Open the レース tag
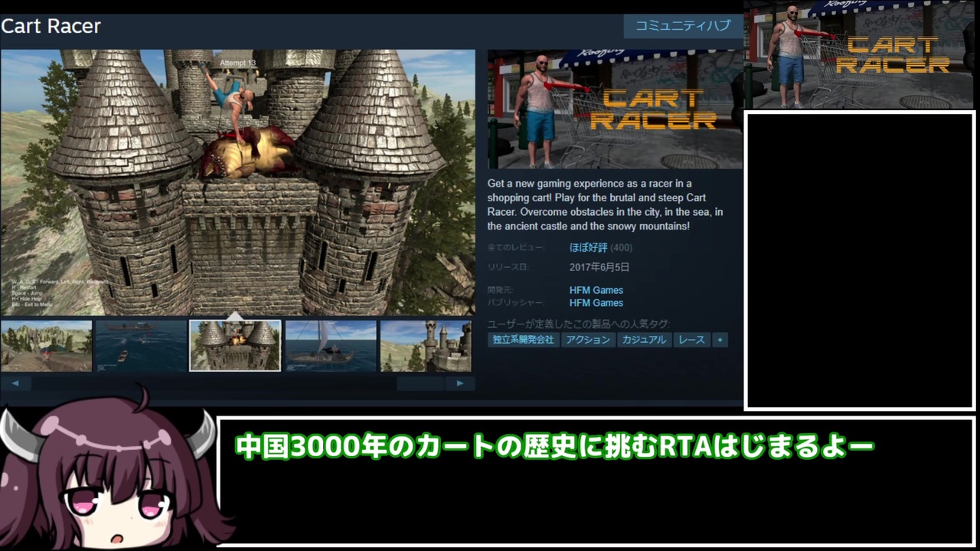The image size is (980, 551). [691, 340]
